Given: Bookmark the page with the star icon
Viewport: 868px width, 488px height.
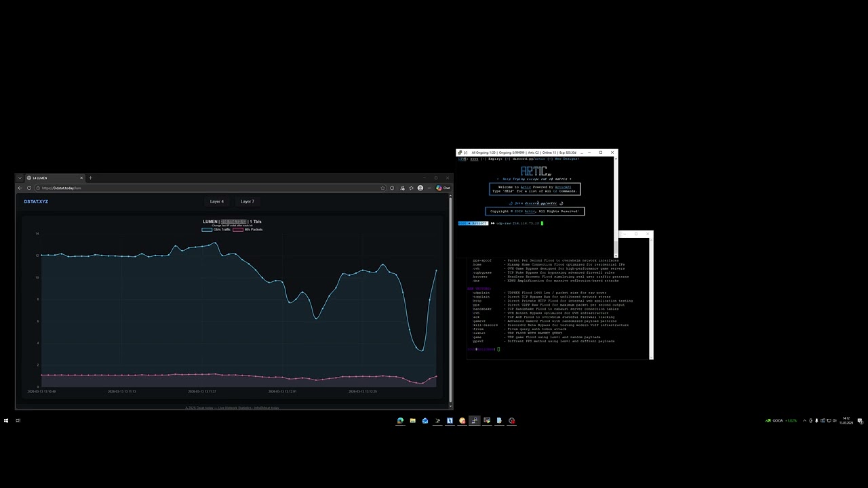Looking at the screenshot, I should pyautogui.click(x=382, y=188).
